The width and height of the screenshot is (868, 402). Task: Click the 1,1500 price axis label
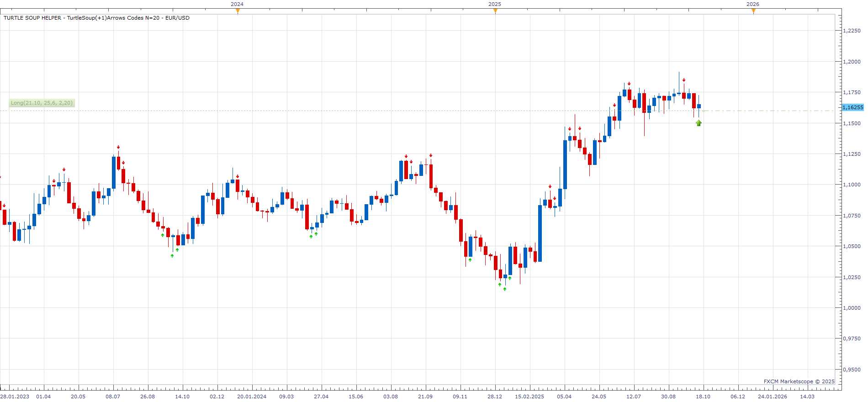point(852,123)
